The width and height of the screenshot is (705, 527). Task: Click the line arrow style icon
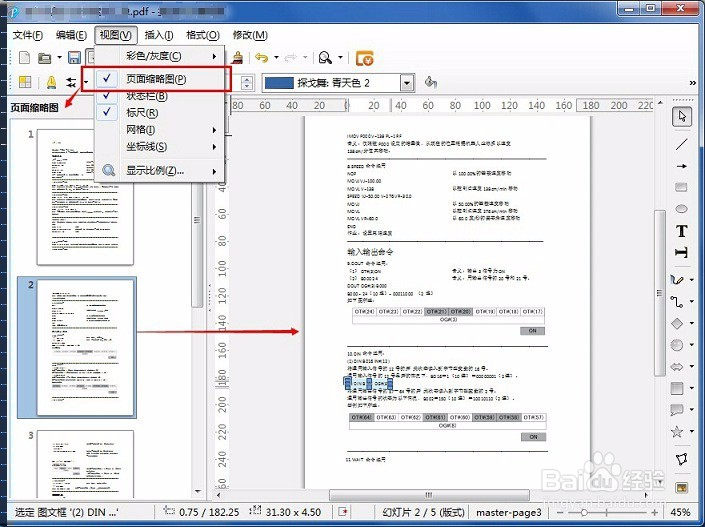coord(71,82)
